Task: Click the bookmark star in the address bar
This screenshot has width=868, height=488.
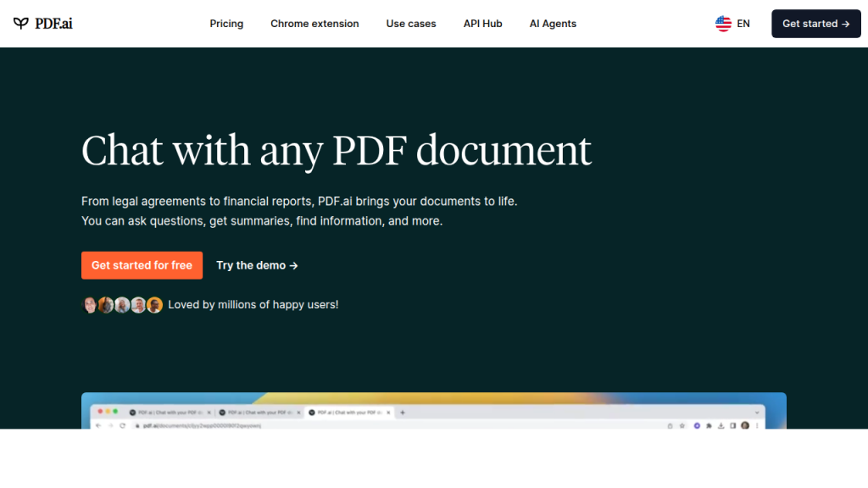Action: click(x=682, y=426)
